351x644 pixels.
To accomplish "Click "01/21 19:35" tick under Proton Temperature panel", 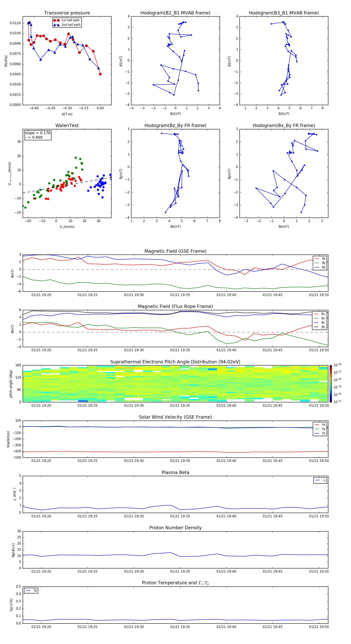I will coord(180,627).
